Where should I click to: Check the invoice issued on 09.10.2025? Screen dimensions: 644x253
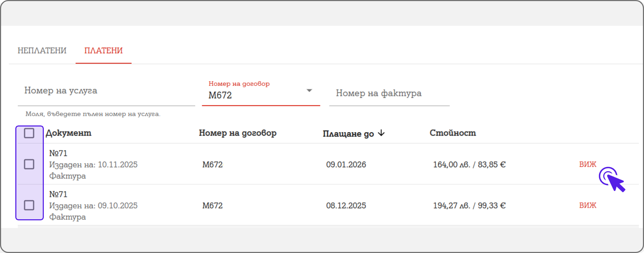click(x=29, y=205)
